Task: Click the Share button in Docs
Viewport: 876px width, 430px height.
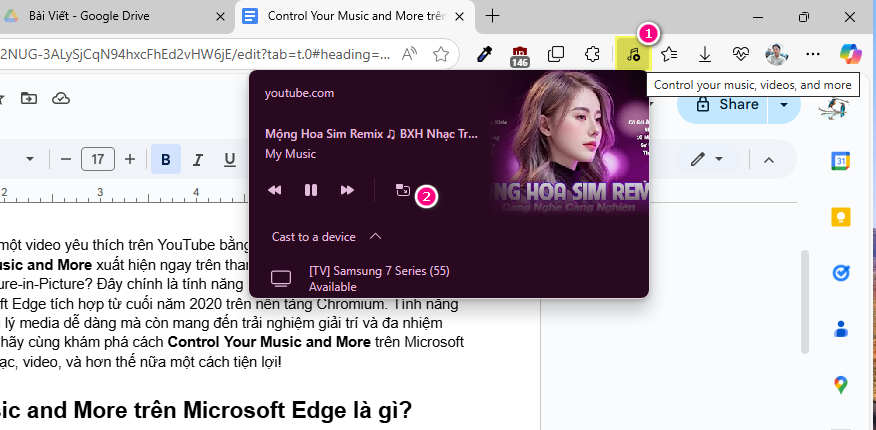Action: (723, 104)
